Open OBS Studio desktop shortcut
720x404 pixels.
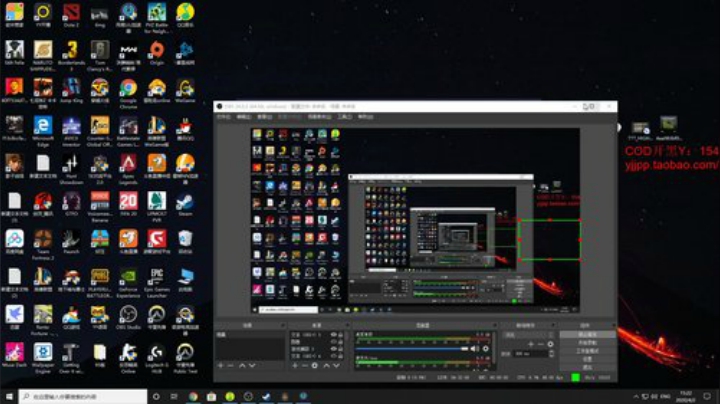coord(128,318)
